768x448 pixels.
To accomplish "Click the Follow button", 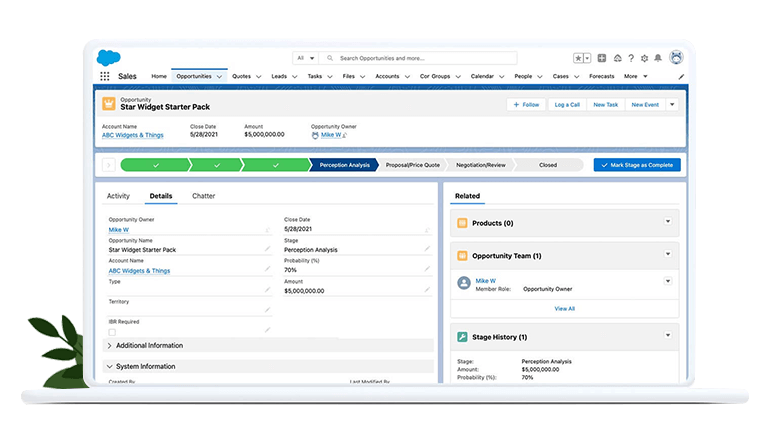I will [x=526, y=104].
